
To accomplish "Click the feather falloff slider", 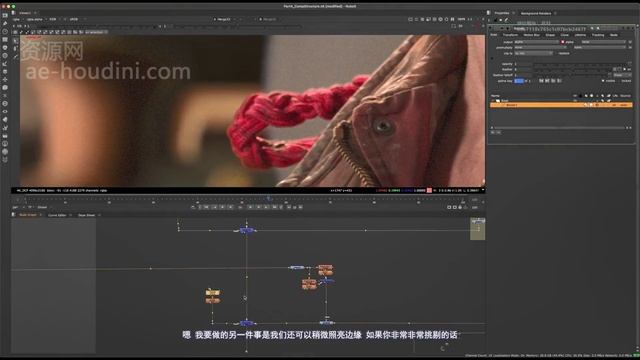I will click(571, 75).
